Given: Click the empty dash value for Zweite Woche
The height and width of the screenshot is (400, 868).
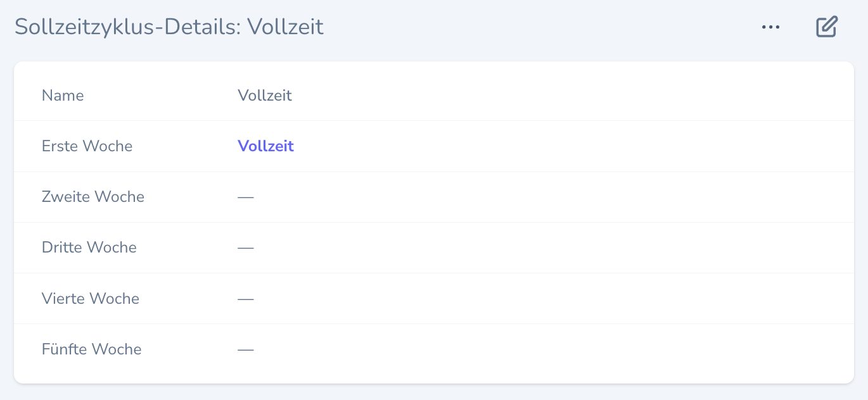Looking at the screenshot, I should point(246,197).
